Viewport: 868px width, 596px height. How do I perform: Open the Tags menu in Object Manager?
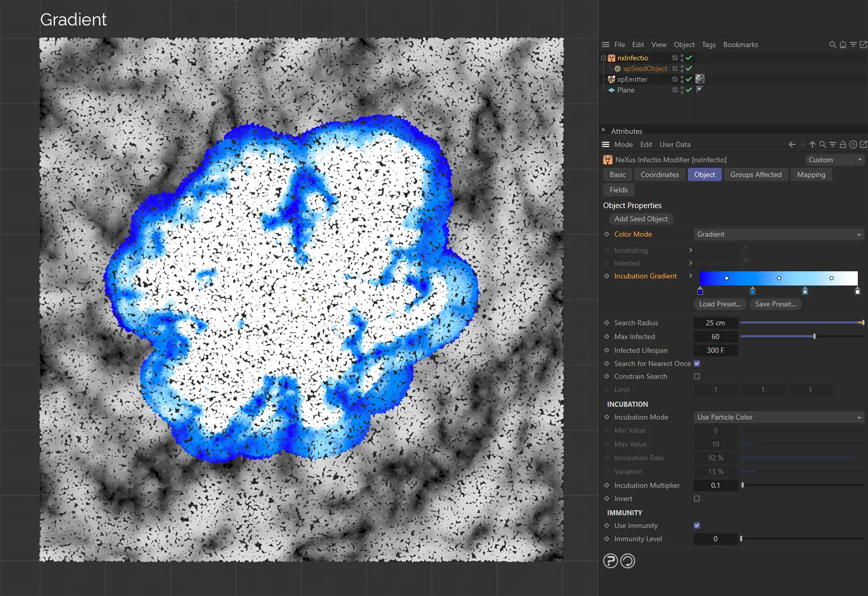(x=708, y=45)
